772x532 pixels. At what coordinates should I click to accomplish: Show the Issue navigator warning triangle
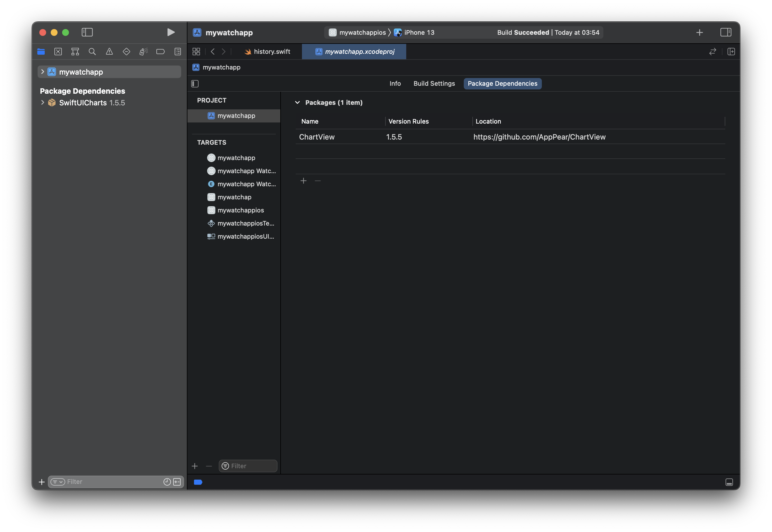[x=109, y=52]
